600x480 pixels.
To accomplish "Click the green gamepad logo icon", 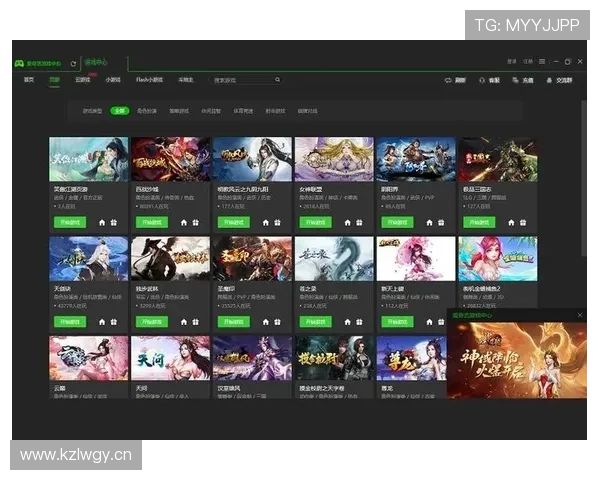I will pos(19,64).
